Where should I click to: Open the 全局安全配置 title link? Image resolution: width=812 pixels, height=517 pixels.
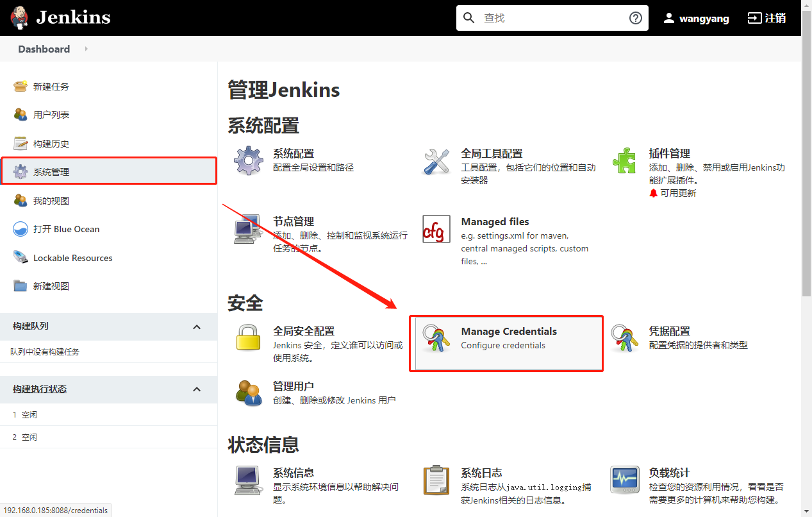[304, 331]
